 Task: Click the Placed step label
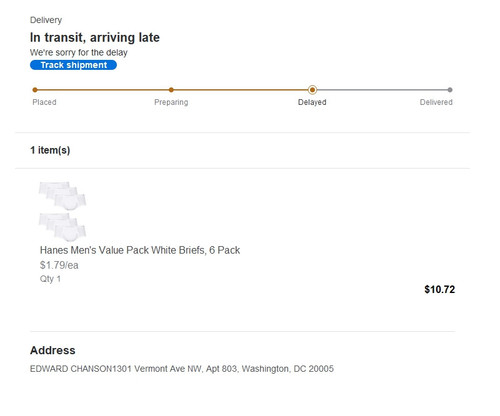44,102
